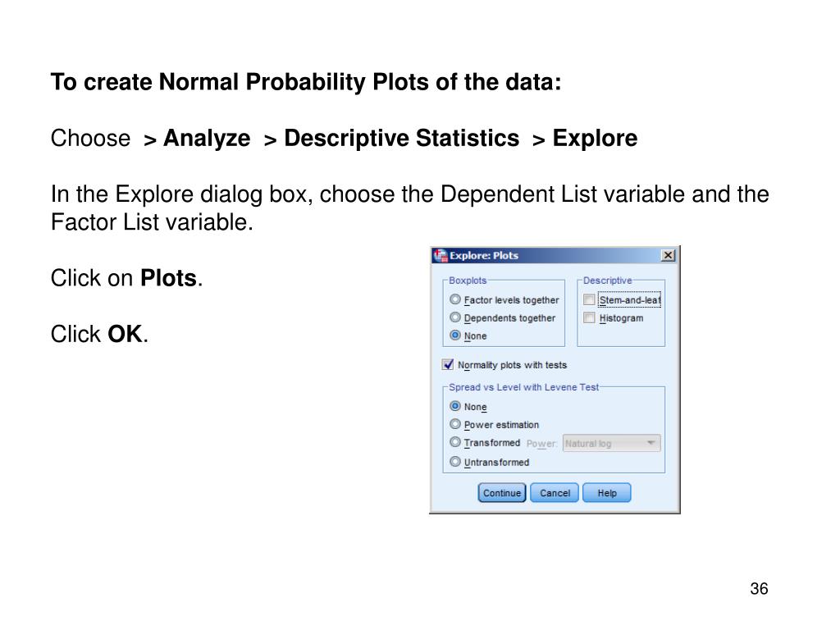Click the Explore: Plots title bar text
Screen dimensions: 840x630
click(x=484, y=255)
